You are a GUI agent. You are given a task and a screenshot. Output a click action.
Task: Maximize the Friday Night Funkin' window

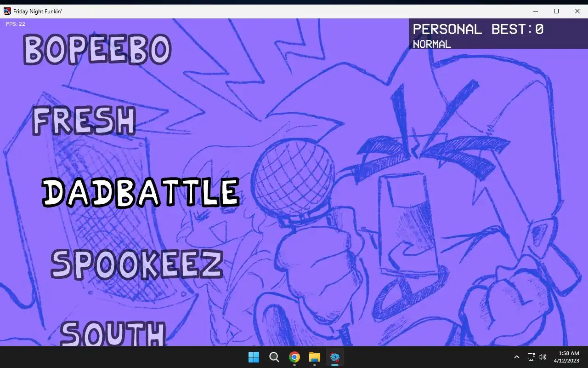coord(556,11)
